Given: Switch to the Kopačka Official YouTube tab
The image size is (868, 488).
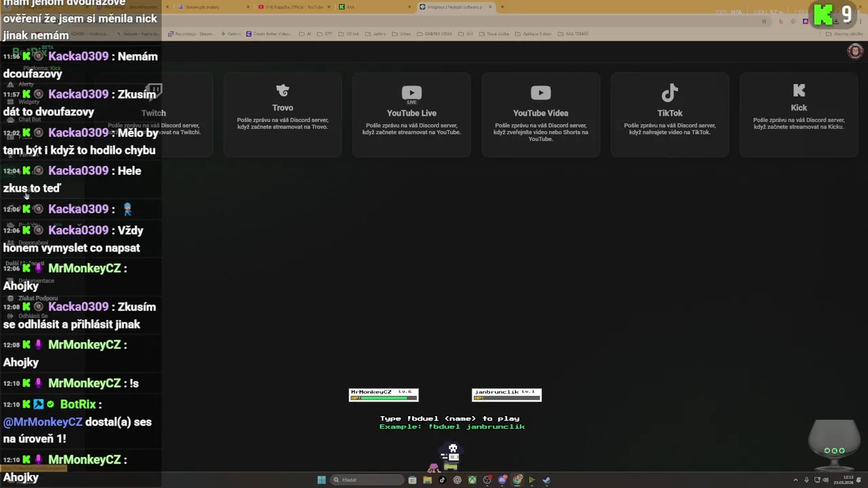Looking at the screenshot, I should click(x=294, y=7).
